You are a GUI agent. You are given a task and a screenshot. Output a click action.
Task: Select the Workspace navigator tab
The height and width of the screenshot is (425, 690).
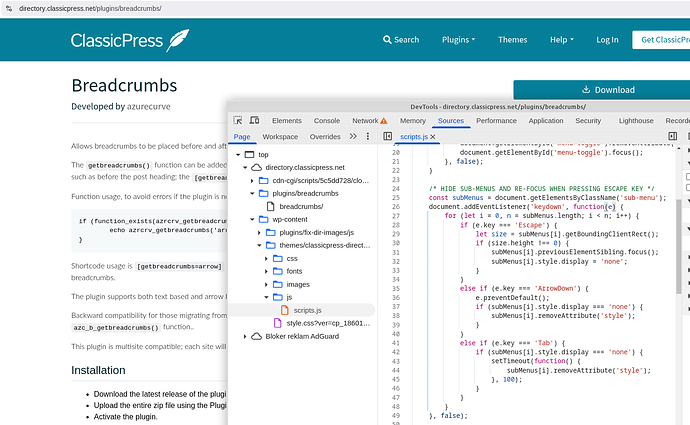point(280,137)
